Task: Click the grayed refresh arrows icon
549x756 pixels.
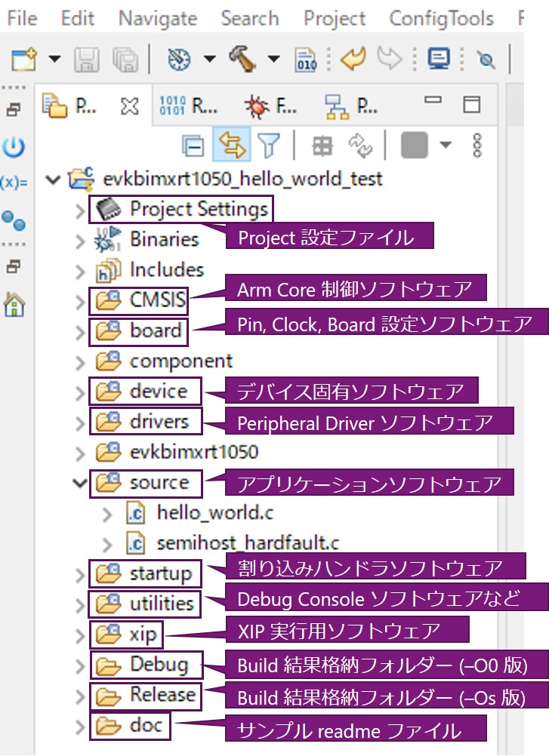Action: (360, 145)
